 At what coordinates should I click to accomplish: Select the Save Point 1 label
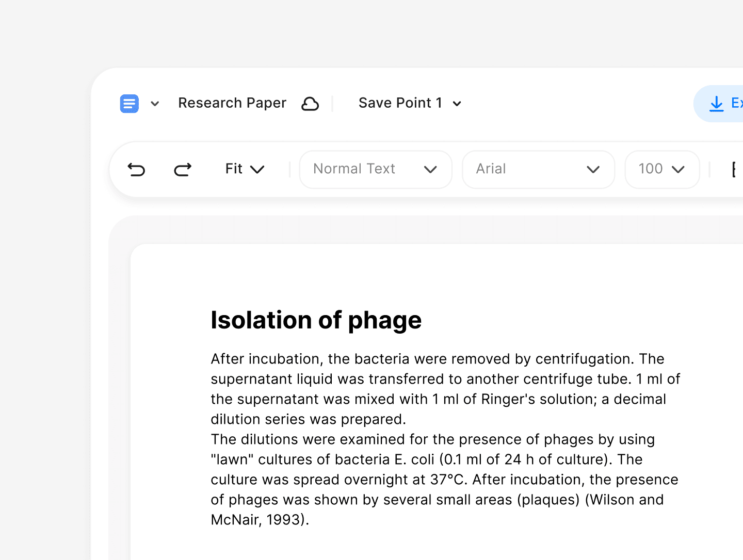tap(400, 103)
